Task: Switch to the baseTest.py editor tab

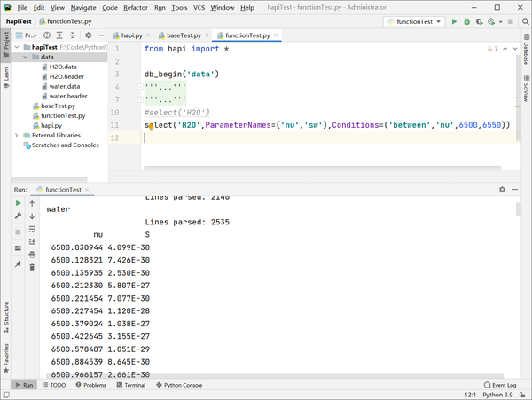Action: (x=184, y=35)
